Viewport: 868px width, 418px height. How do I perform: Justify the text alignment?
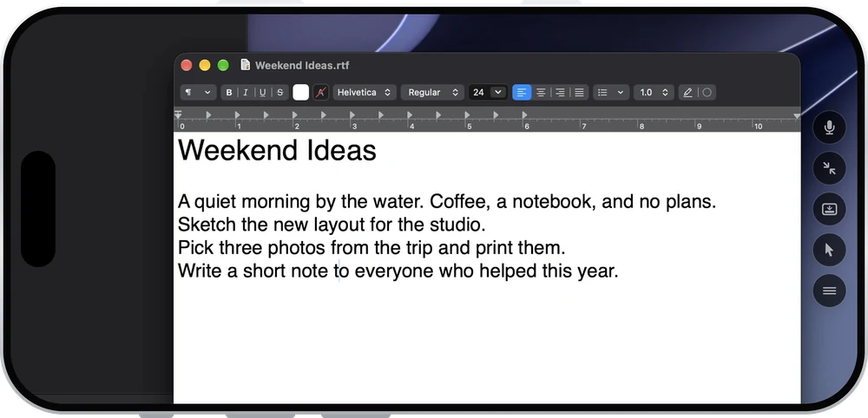(579, 92)
